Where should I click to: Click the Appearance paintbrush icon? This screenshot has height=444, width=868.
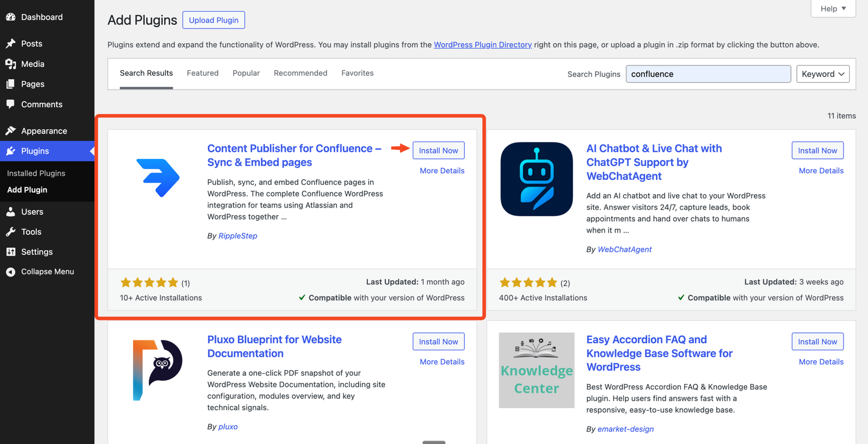click(x=10, y=131)
